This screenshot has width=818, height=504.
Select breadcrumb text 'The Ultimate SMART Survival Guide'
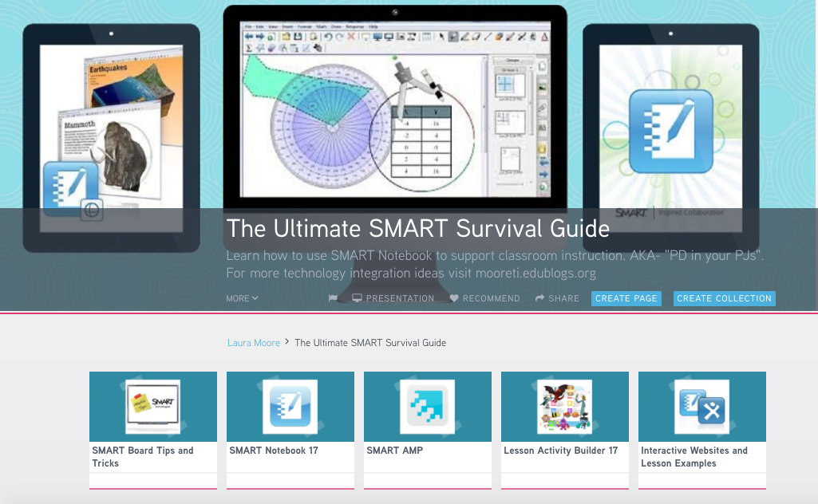[370, 342]
